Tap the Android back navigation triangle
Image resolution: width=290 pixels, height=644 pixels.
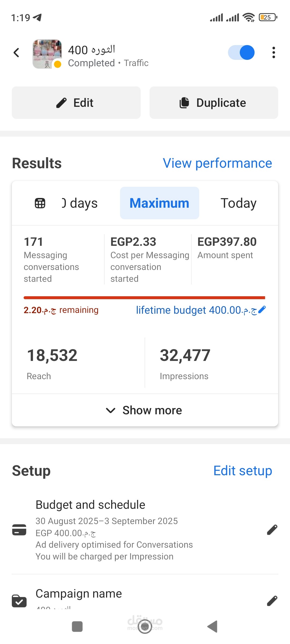(212, 627)
